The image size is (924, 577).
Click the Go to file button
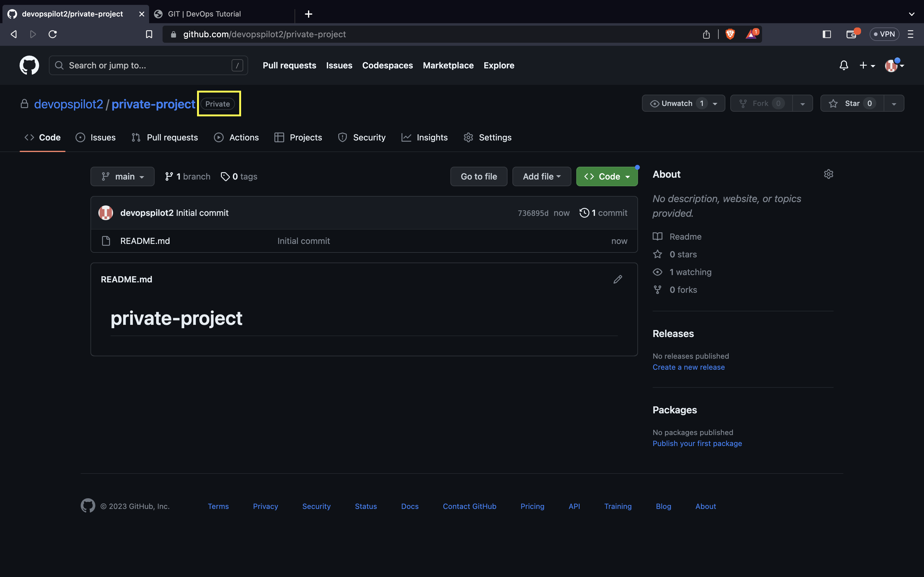479,176
